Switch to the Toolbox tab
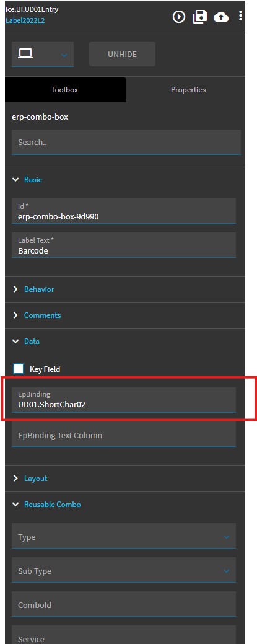The image size is (257, 644). pos(65,89)
